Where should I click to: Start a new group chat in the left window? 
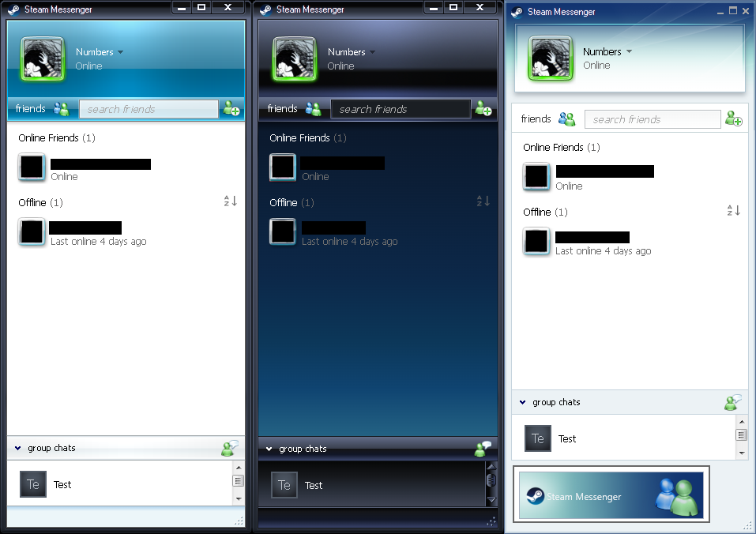pos(230,448)
